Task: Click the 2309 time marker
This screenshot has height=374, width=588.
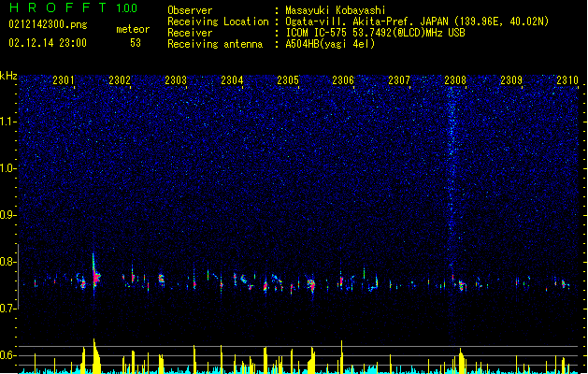Action: [x=511, y=79]
